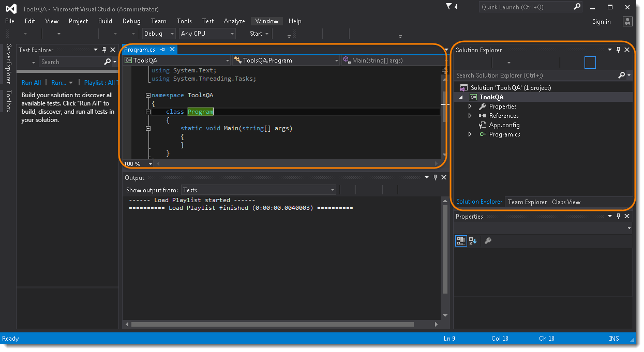Close the Test Explorer panel
Viewport: 644px width, 352px height.
pyautogui.click(x=113, y=50)
